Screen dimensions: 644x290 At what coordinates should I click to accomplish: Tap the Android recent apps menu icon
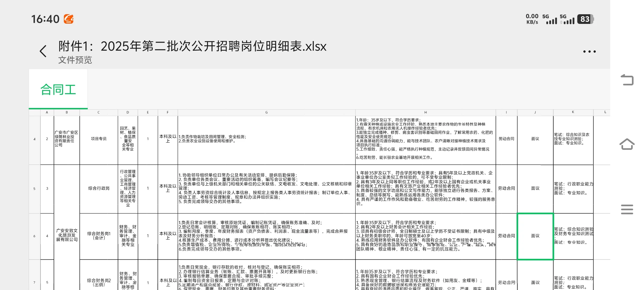coord(627,209)
